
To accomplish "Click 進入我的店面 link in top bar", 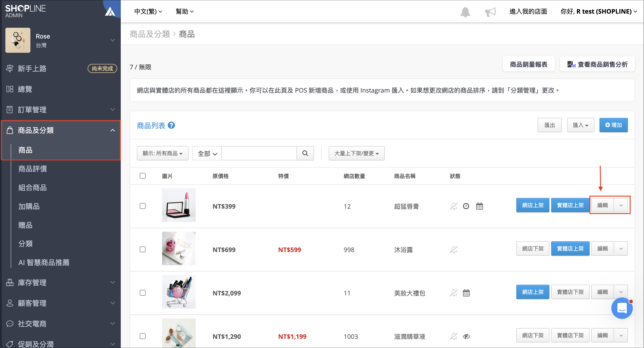I will pos(528,11).
